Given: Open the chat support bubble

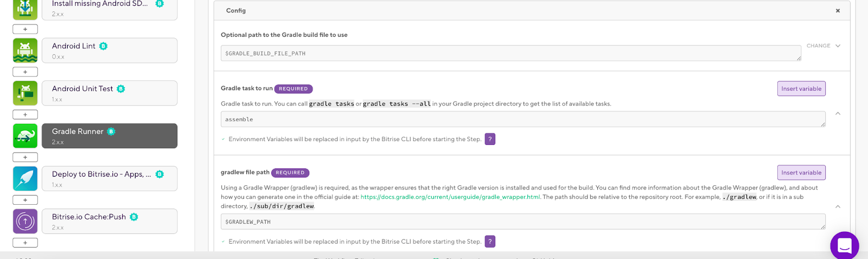Looking at the screenshot, I should coord(844,245).
